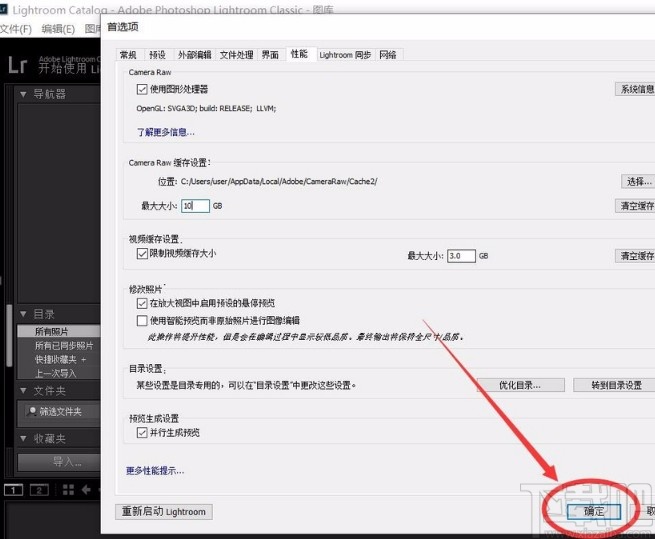The height and width of the screenshot is (539, 655).
Task: Switch to 文件处理 tab
Action: point(236,55)
